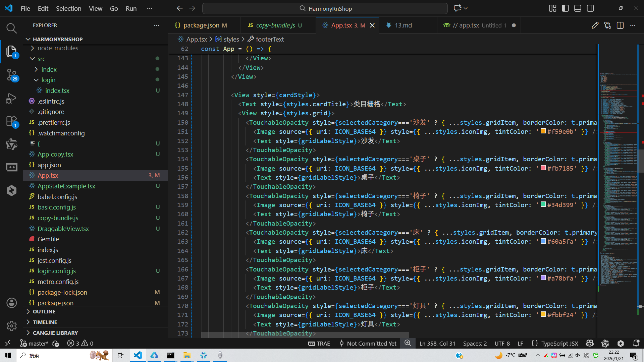Click the #f59e0b color swatch

(543, 131)
